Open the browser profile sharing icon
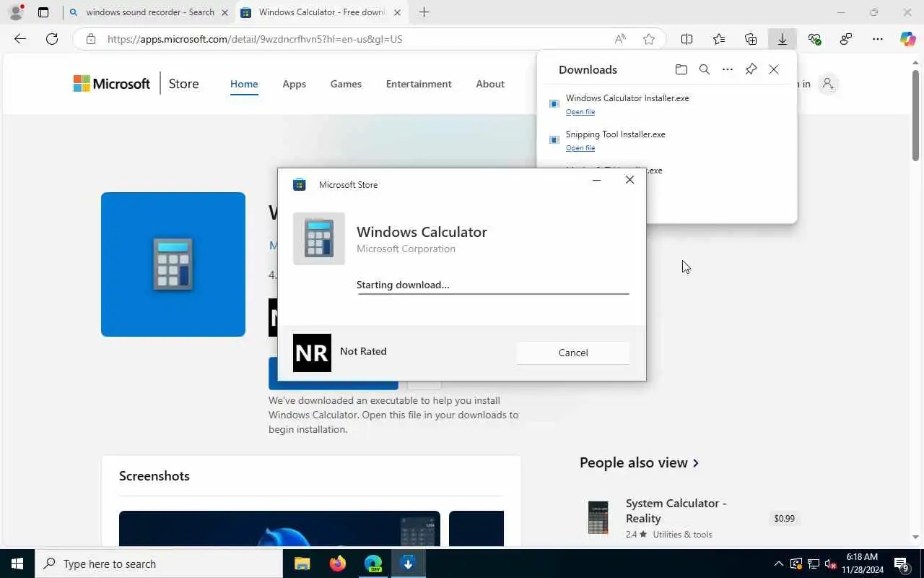Image resolution: width=924 pixels, height=578 pixels. (x=846, y=39)
